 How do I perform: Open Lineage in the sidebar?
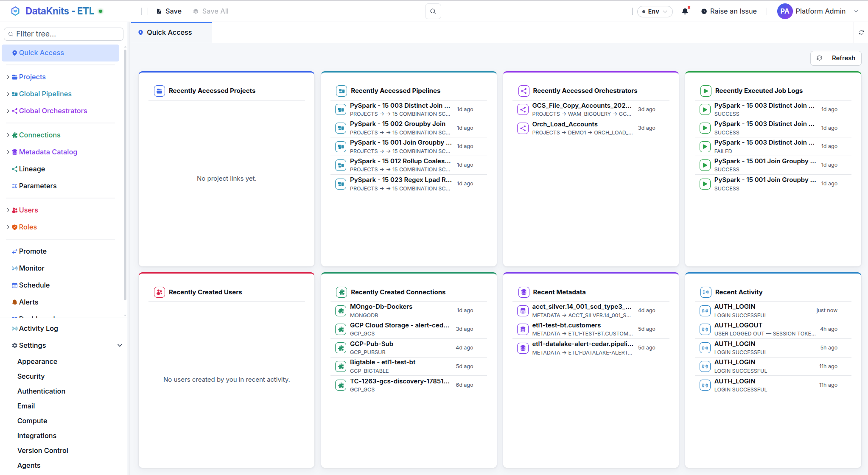coord(32,169)
